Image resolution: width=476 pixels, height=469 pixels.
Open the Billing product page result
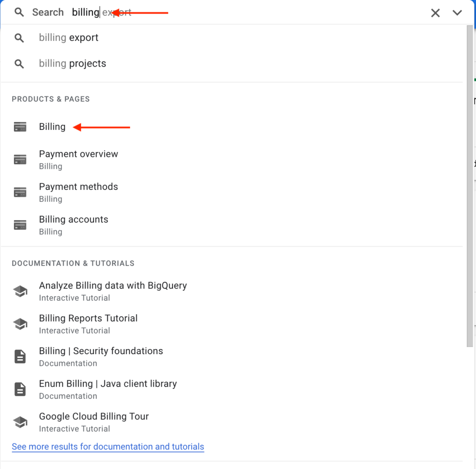pos(231,127)
